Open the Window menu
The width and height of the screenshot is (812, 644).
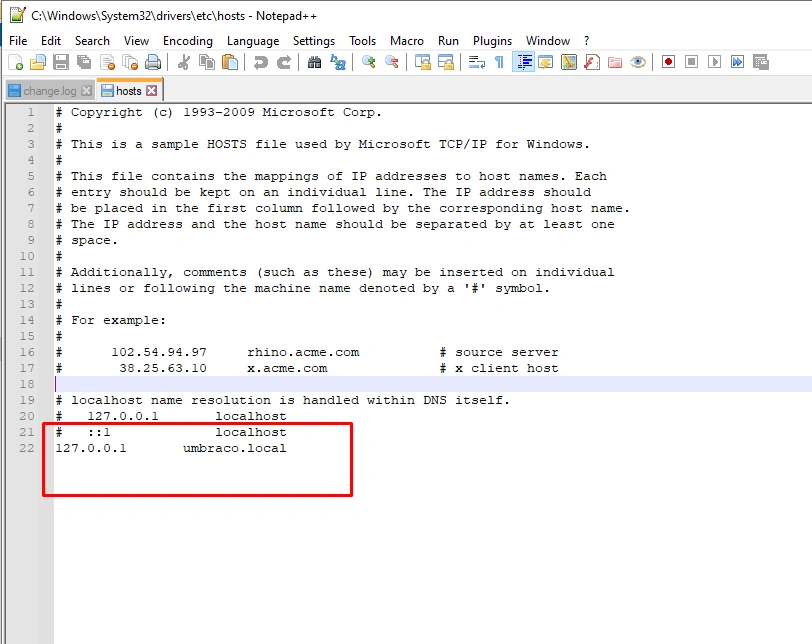click(x=548, y=41)
